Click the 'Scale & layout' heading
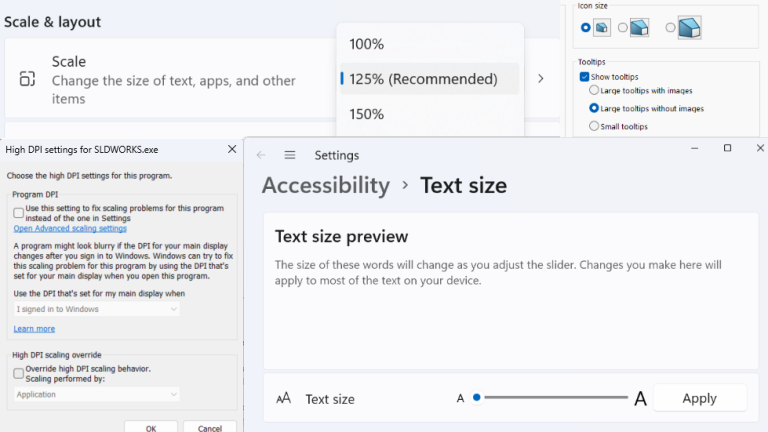This screenshot has height=432, width=768. pos(52,22)
